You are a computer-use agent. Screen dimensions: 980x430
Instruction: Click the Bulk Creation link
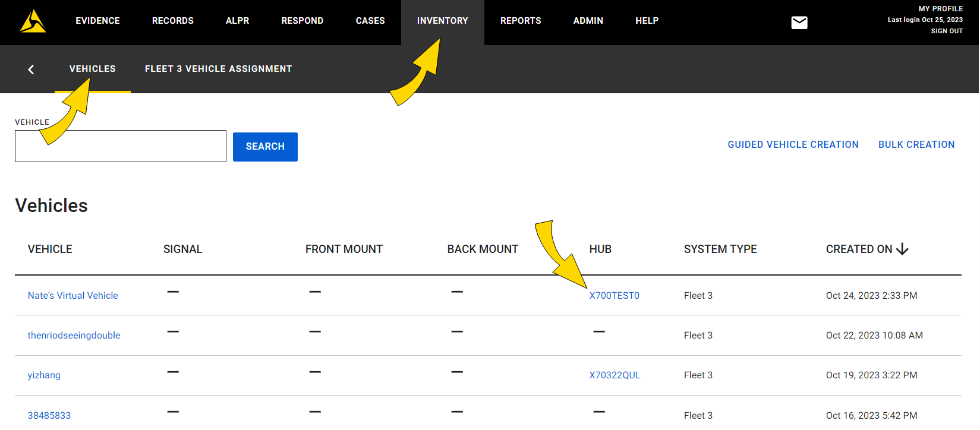[x=916, y=145]
